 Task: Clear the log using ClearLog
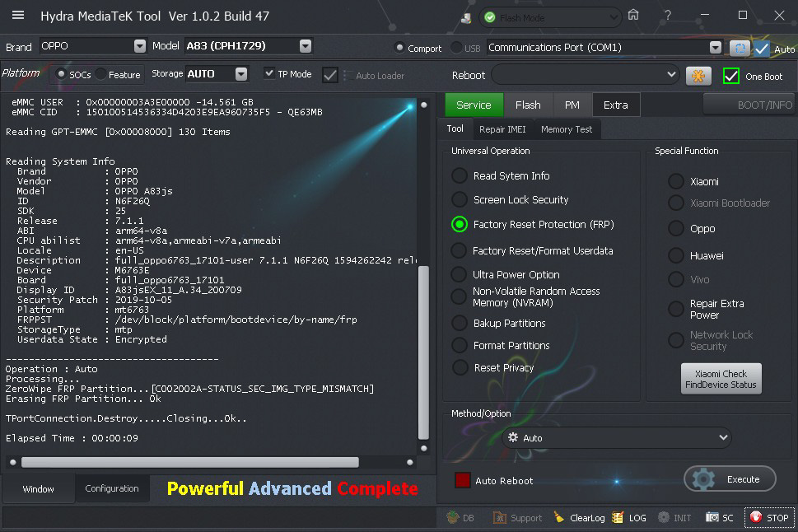point(579,518)
